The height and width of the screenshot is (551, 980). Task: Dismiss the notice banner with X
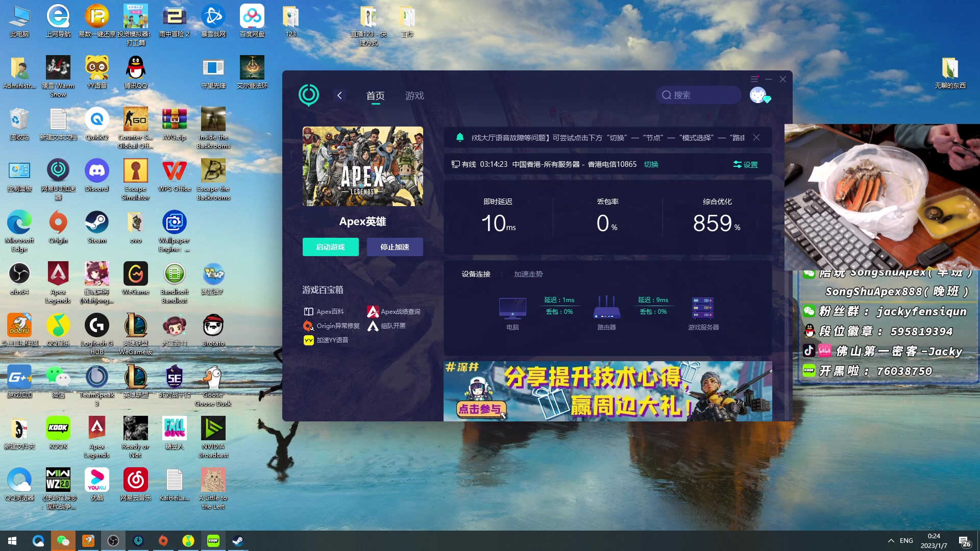[x=756, y=138]
